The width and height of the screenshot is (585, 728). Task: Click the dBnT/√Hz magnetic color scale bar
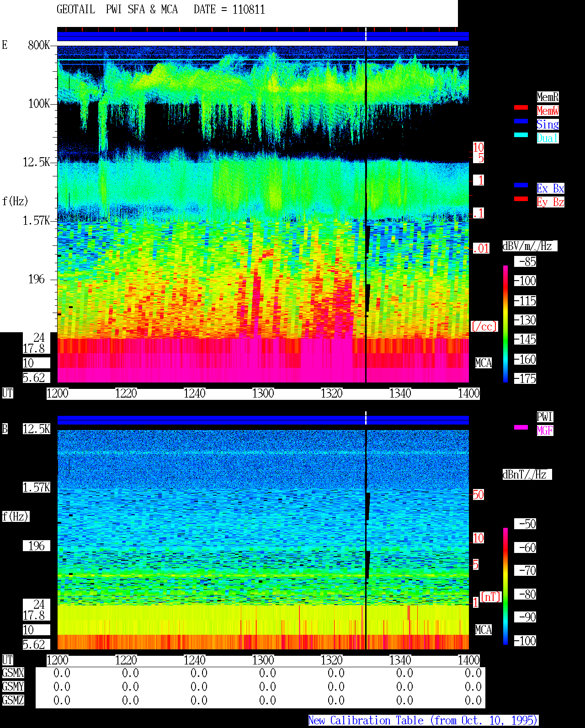[505, 586]
